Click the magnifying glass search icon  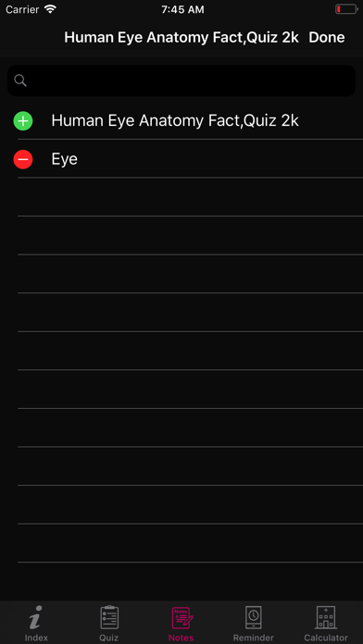click(20, 80)
